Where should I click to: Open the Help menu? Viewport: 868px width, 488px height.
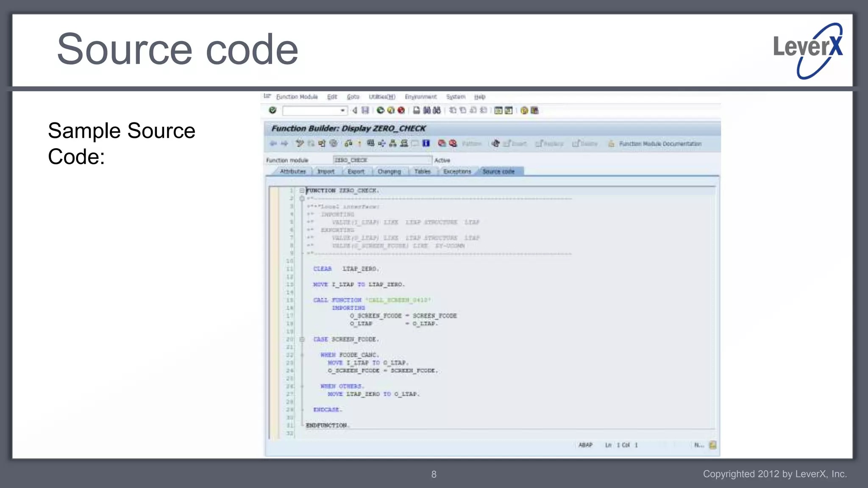pyautogui.click(x=479, y=97)
